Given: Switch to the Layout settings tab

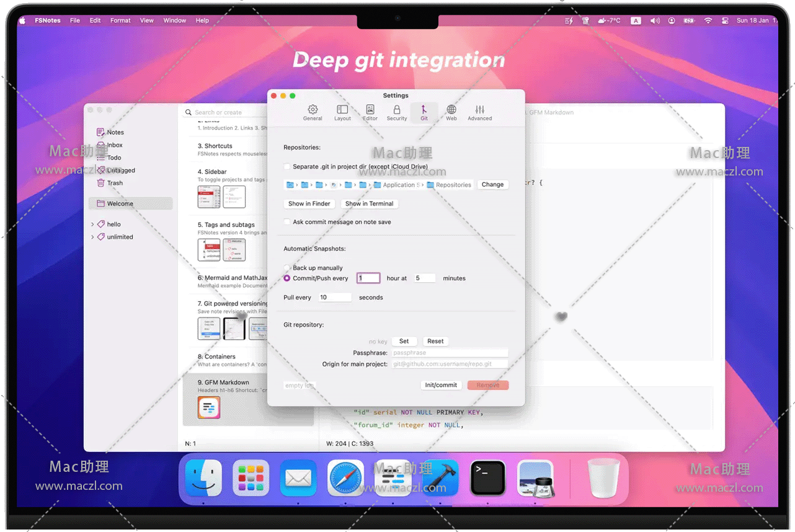Looking at the screenshot, I should pyautogui.click(x=342, y=112).
